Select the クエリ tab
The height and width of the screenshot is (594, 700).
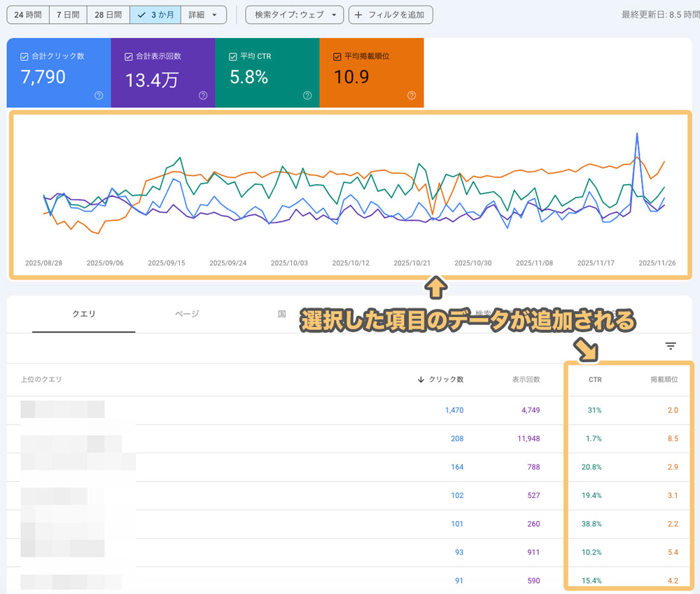tap(83, 314)
